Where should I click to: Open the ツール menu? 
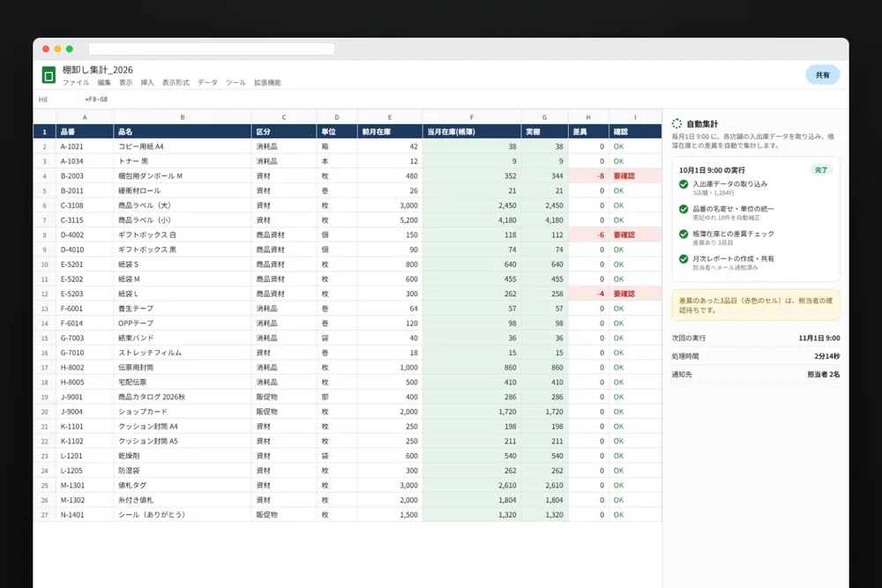[x=235, y=83]
